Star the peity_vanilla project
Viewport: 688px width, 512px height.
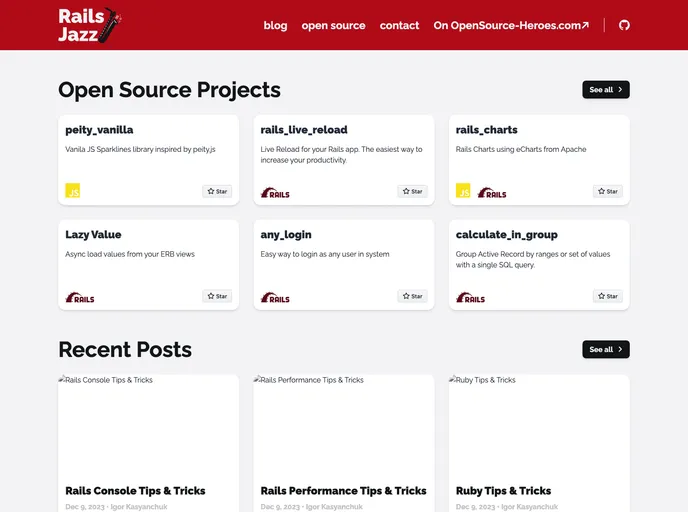tap(217, 191)
